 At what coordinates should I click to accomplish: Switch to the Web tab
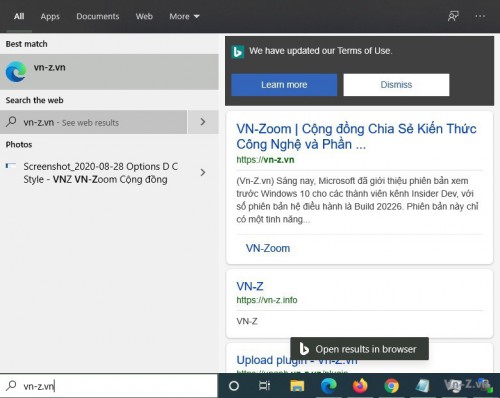[144, 16]
